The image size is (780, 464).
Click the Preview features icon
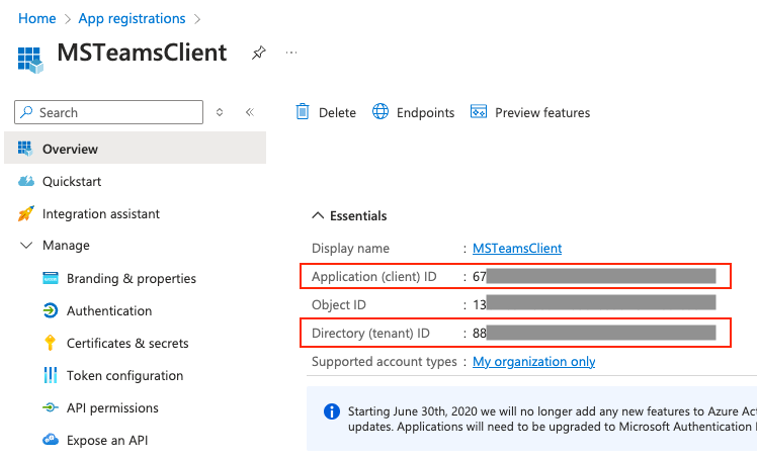[x=479, y=111]
